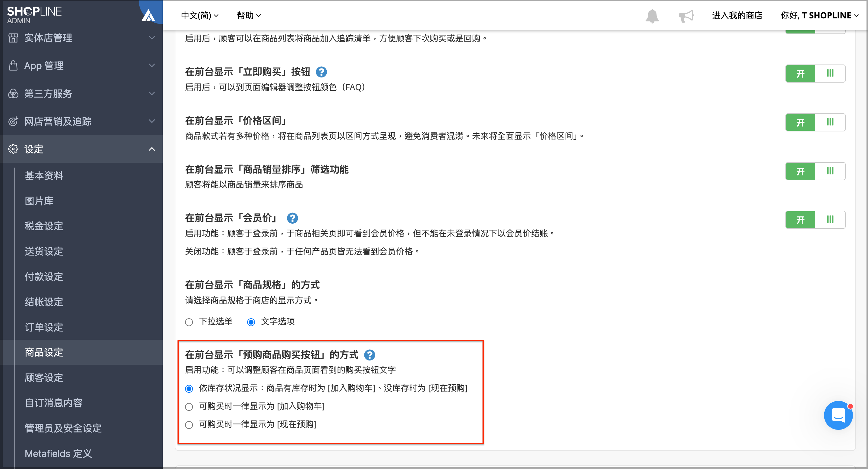Expand the 网店营销及追踪 menu chevron
Image resolution: width=868 pixels, height=469 pixels.
coord(152,121)
